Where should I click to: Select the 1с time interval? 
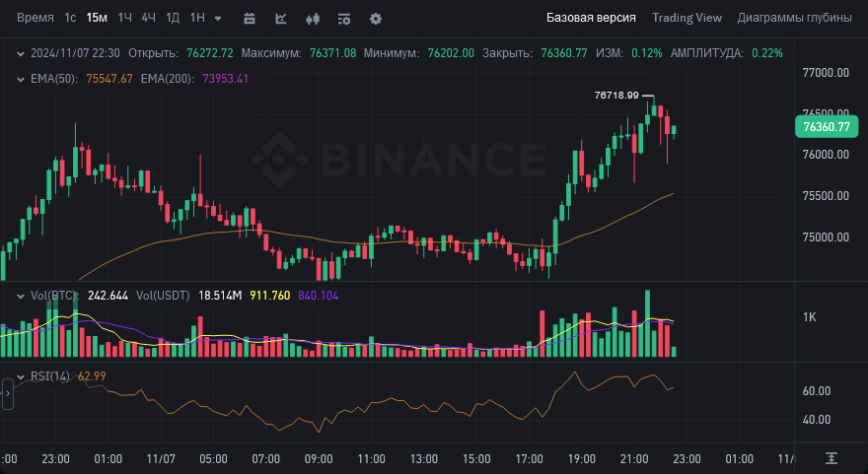[70, 18]
